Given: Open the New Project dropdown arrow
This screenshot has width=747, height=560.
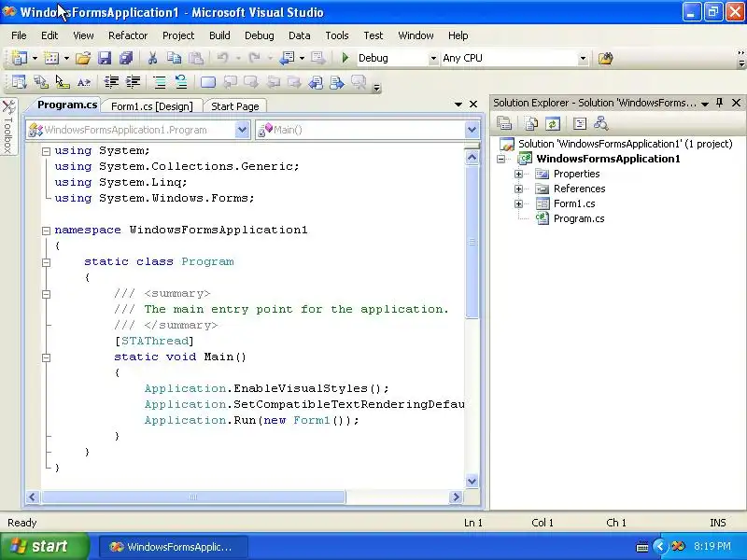Looking at the screenshot, I should (35, 58).
